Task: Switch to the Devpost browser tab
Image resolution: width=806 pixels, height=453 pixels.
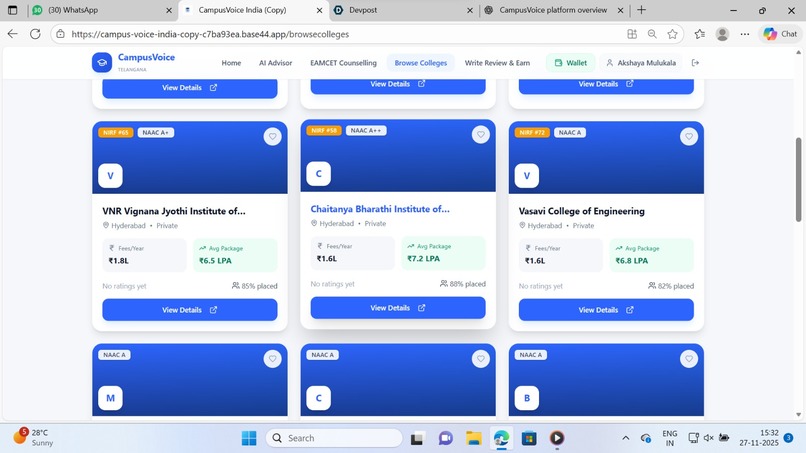Action: pyautogui.click(x=401, y=10)
